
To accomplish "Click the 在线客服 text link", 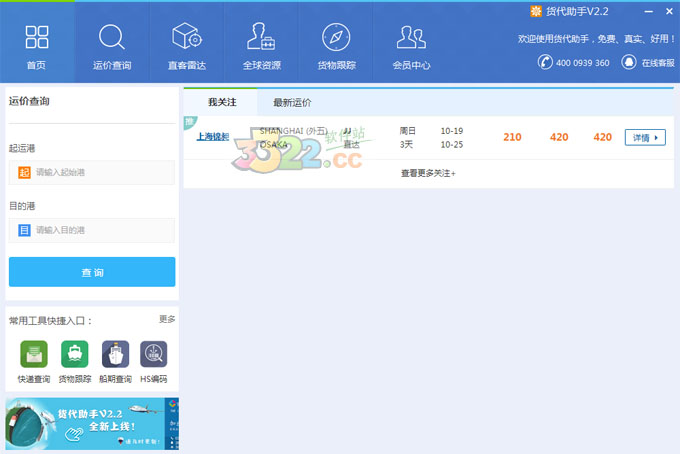I will tap(658, 63).
